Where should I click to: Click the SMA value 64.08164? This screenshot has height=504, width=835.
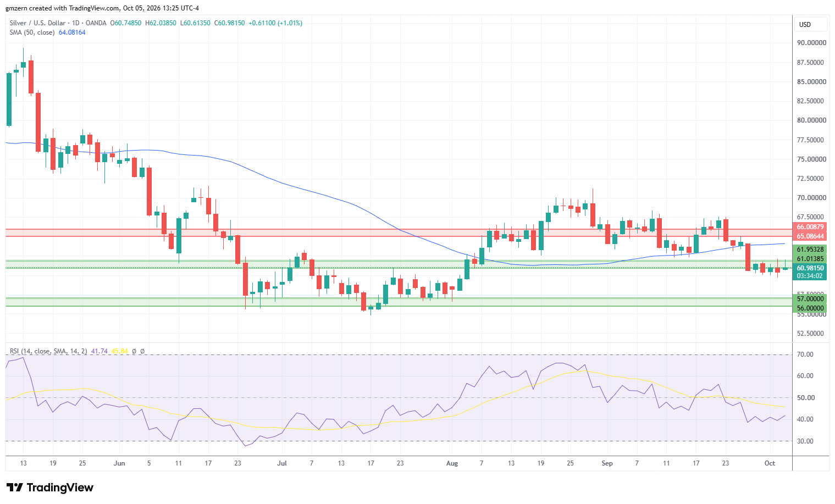tap(72, 32)
